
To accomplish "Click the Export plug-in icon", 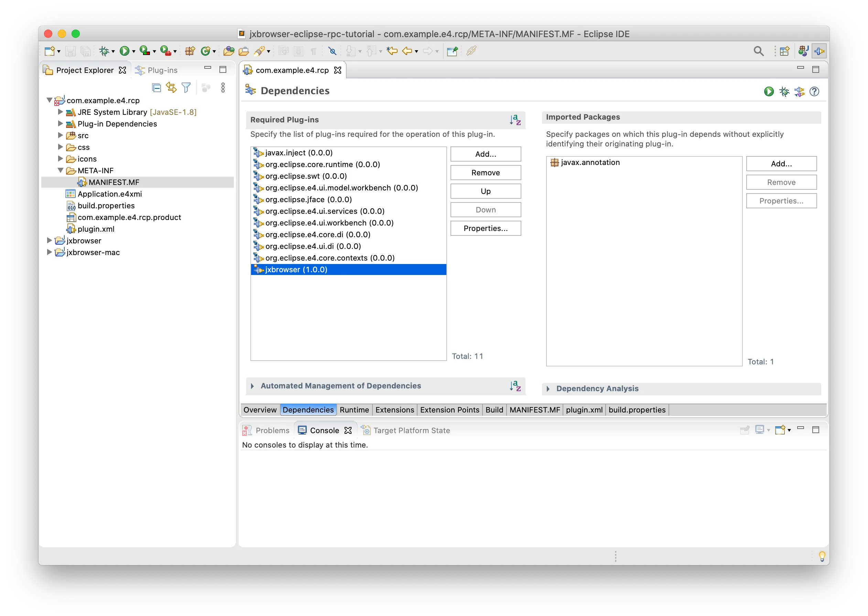I will [x=800, y=91].
